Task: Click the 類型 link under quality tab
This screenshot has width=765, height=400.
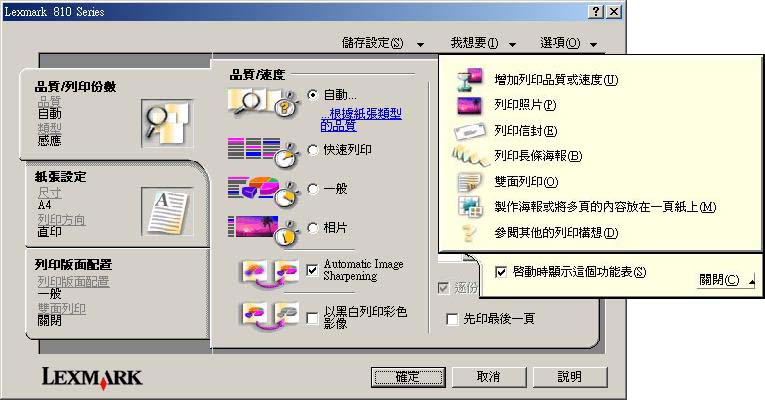Action: click(49, 128)
